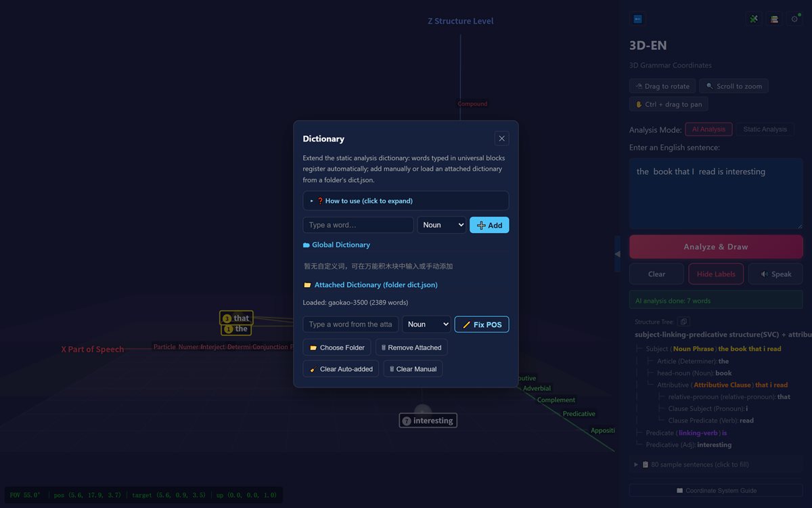Select the Article (Determiner): the row
The height and width of the screenshot is (508, 812).
point(693,361)
